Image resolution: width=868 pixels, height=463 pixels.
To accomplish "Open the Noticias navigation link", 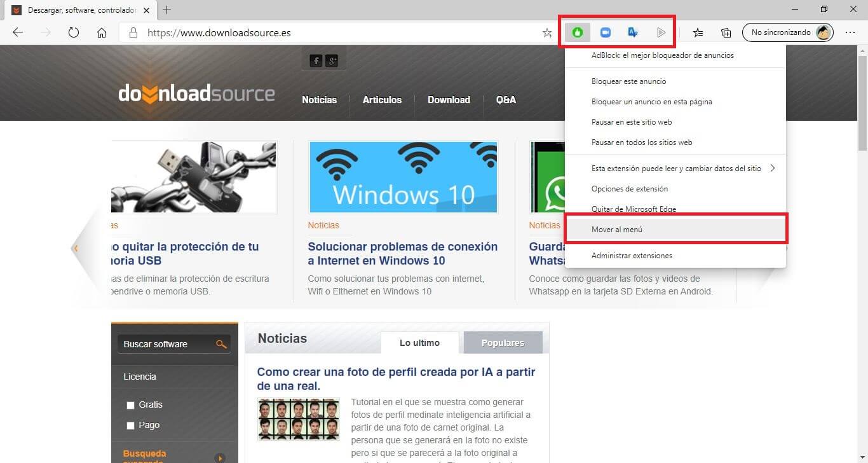I will point(320,100).
